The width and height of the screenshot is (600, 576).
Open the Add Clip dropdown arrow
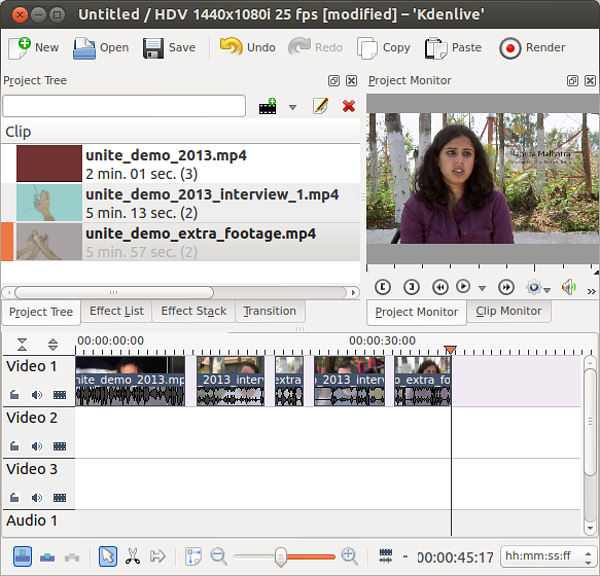point(293,107)
